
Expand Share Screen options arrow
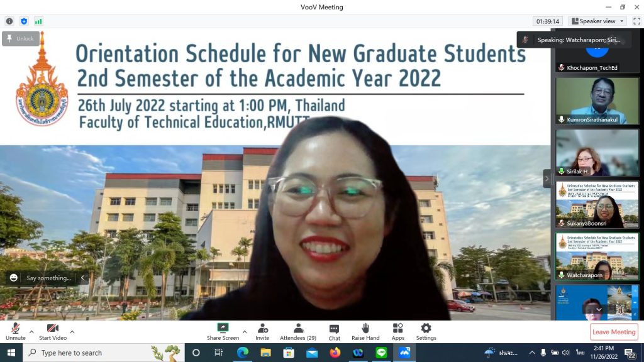tap(245, 332)
